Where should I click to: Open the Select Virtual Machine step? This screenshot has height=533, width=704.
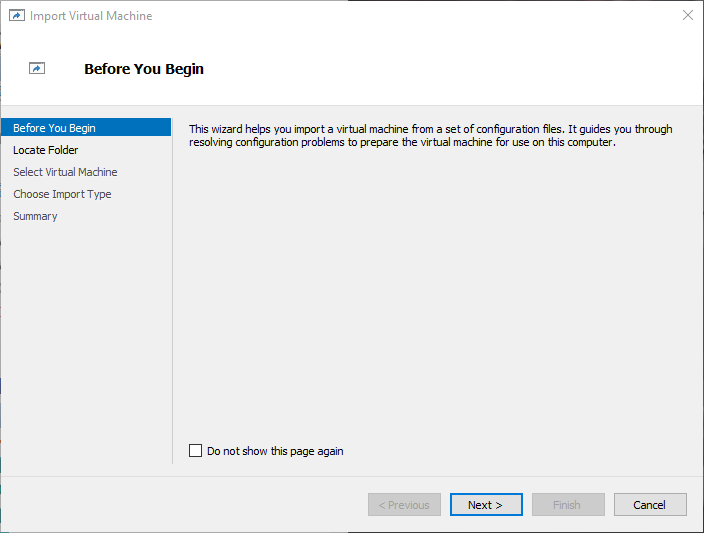(x=65, y=172)
